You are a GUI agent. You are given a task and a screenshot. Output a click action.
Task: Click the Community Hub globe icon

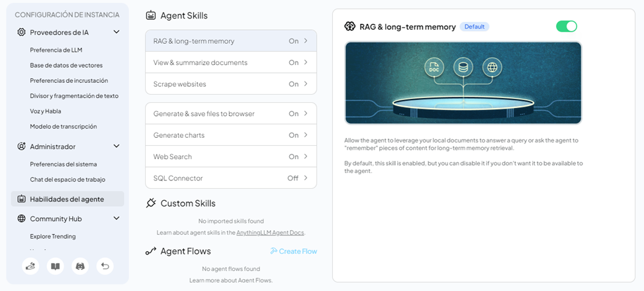(22, 219)
